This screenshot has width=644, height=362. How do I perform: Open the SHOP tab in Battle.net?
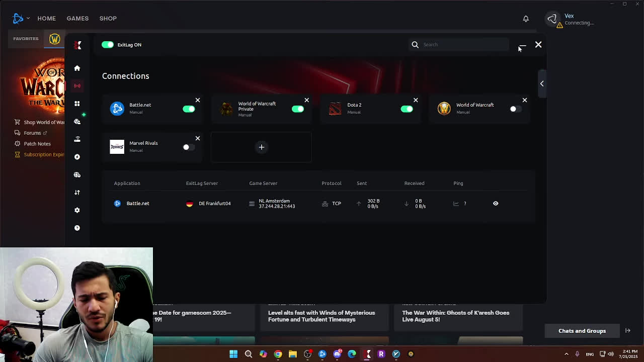pos(108,19)
